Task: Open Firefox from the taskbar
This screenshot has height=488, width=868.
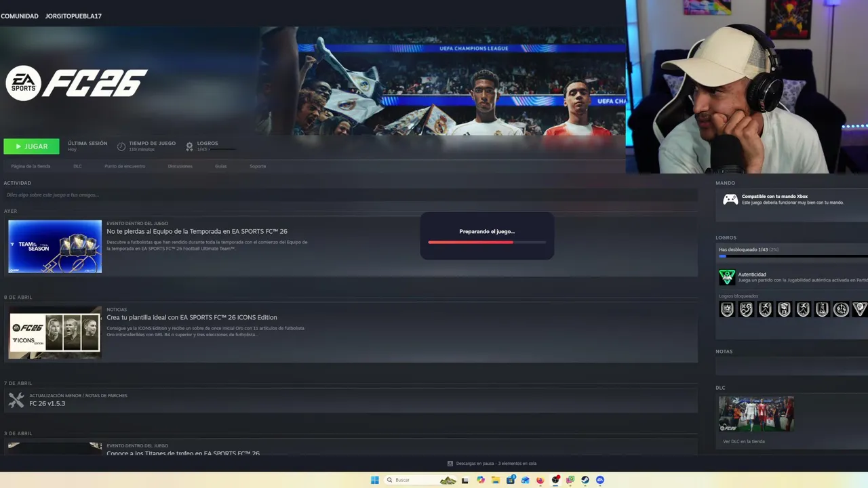Action: click(540, 480)
